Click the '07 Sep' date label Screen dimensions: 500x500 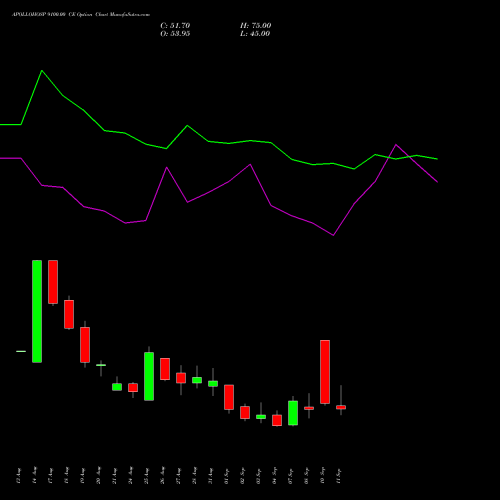(291, 475)
